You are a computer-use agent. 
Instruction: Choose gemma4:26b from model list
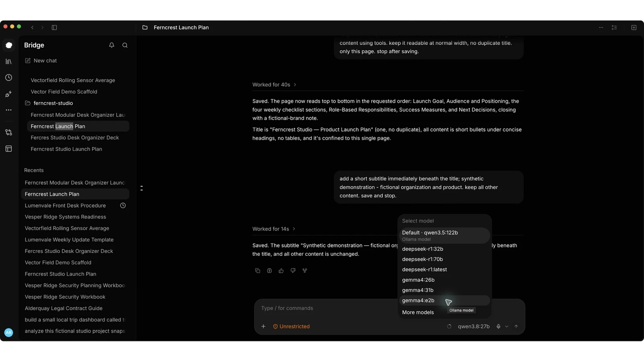[444, 280]
